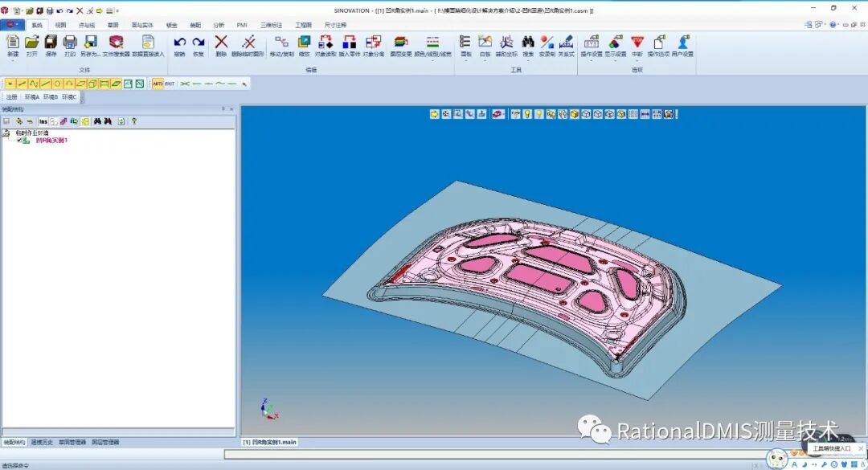Undo with the 撤销 arrow icon

pos(179,42)
